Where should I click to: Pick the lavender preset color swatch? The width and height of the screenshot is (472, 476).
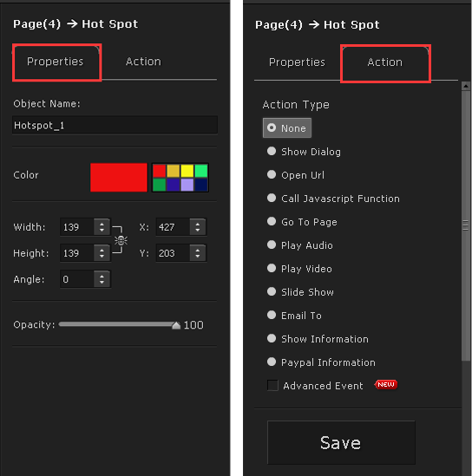click(x=187, y=185)
